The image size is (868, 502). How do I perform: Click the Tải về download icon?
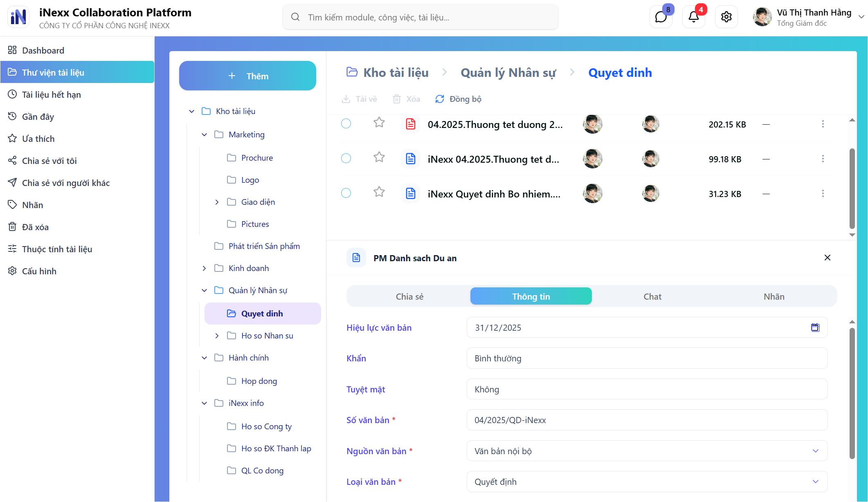pyautogui.click(x=346, y=99)
